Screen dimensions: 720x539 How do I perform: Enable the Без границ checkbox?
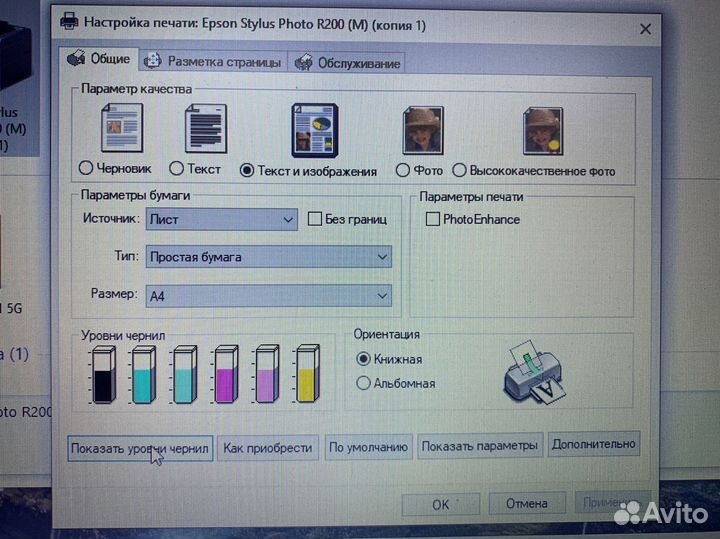pyautogui.click(x=315, y=219)
